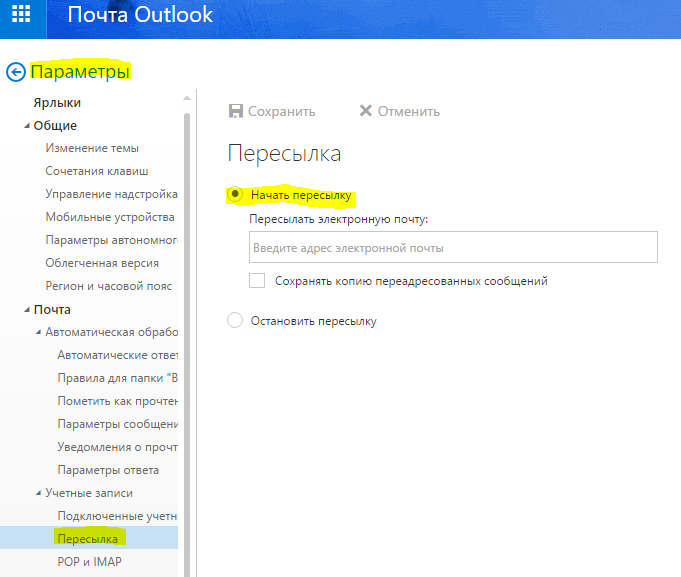
Task: Click the Почта Outlook title
Action: click(140, 14)
